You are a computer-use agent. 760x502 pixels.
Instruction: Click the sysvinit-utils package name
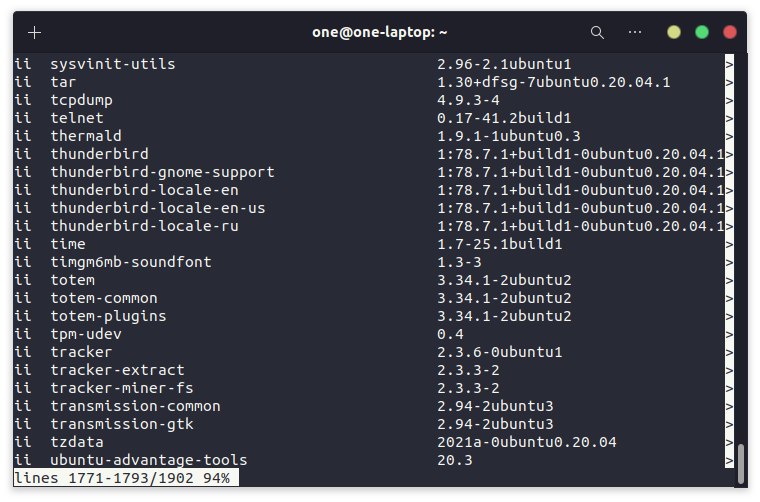click(x=112, y=64)
